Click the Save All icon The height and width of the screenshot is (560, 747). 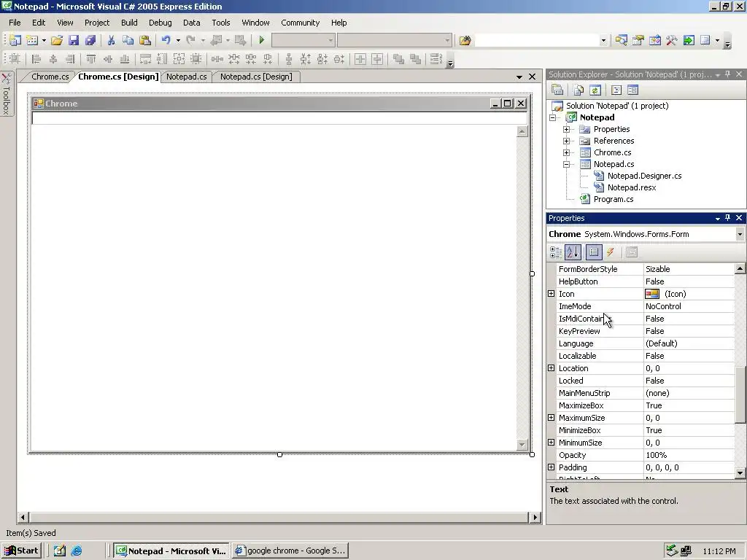pyautogui.click(x=90, y=41)
